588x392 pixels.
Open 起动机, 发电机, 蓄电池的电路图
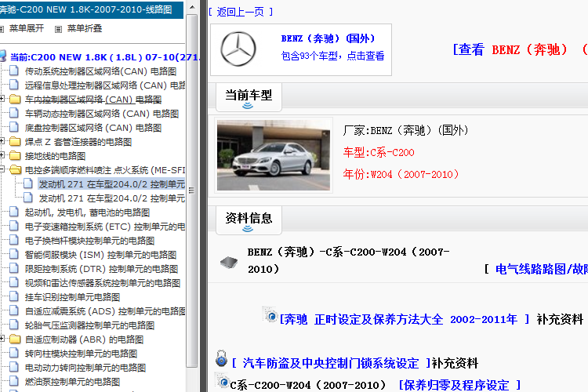pyautogui.click(x=87, y=212)
